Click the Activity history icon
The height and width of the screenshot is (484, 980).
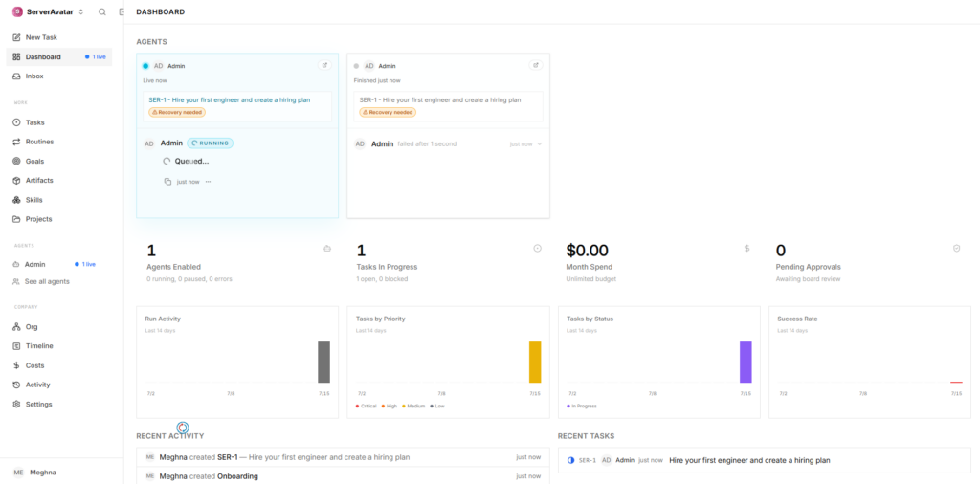click(x=17, y=385)
